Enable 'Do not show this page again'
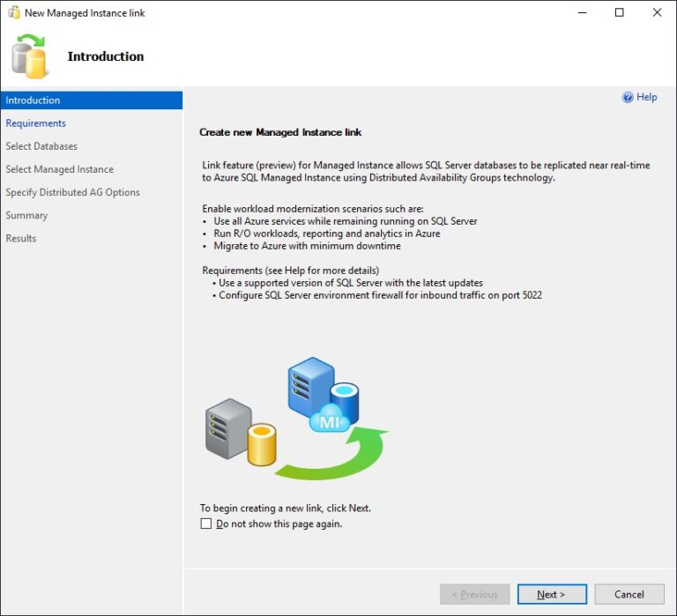Screen dimensions: 677x616 pyautogui.click(x=206, y=523)
